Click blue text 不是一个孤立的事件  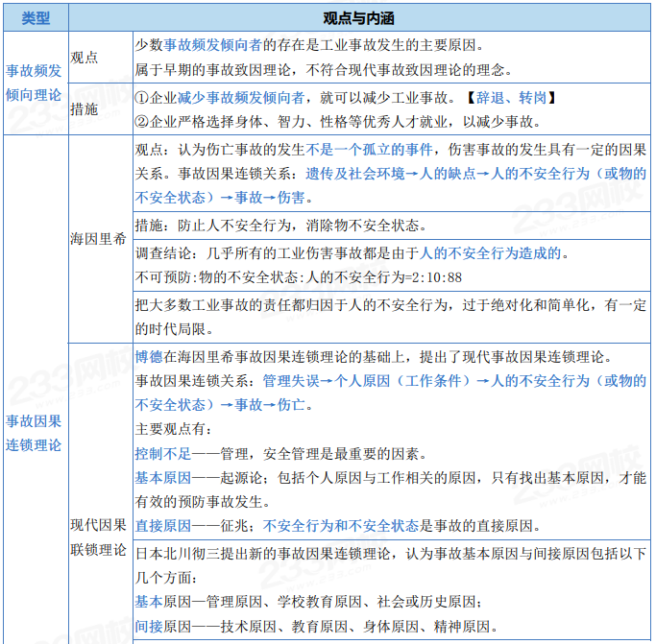[x=370, y=150]
